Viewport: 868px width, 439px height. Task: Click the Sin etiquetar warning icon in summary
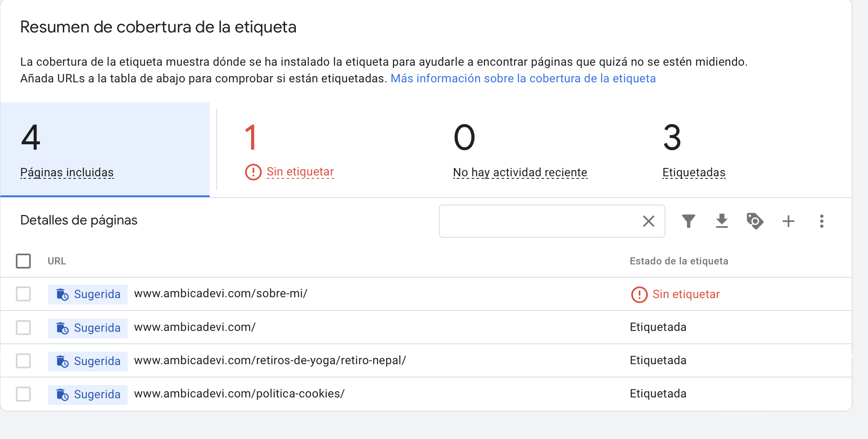point(253,172)
